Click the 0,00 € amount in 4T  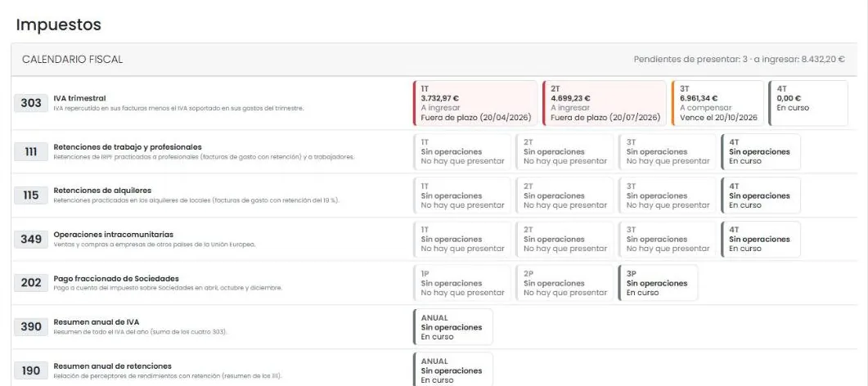tap(789, 98)
